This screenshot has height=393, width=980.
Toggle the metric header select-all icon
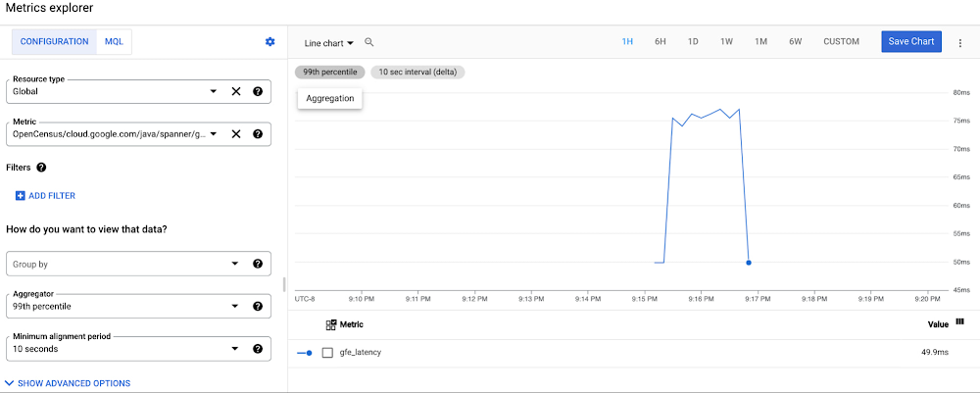(330, 324)
